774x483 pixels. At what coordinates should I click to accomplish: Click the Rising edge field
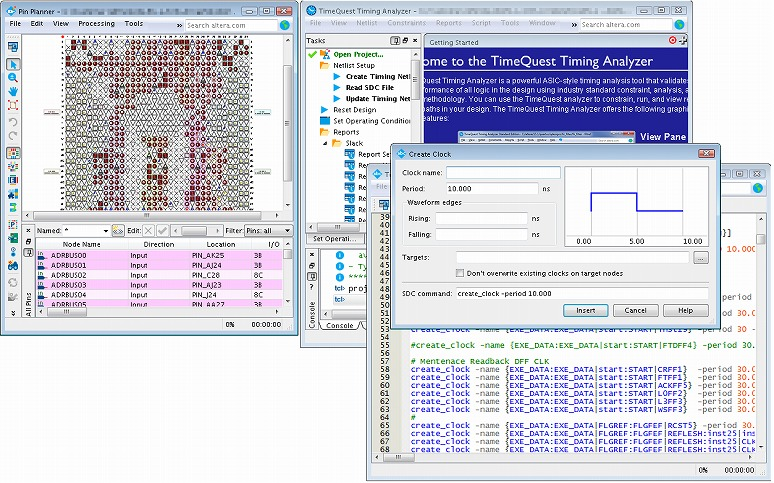[x=481, y=218]
